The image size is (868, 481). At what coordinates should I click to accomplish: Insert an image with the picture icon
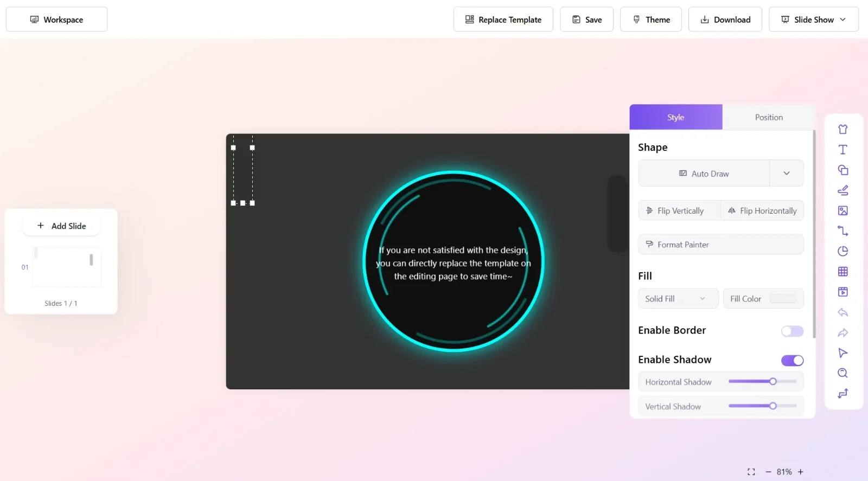click(843, 210)
